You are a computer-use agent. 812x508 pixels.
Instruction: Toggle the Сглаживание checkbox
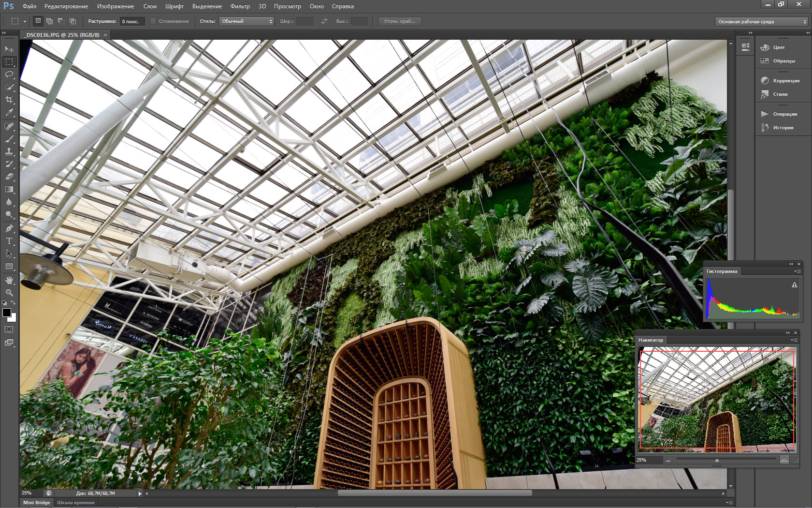[x=153, y=21]
